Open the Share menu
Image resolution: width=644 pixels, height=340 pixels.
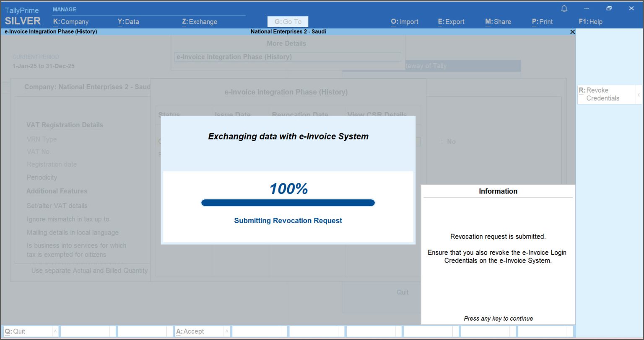pos(498,22)
